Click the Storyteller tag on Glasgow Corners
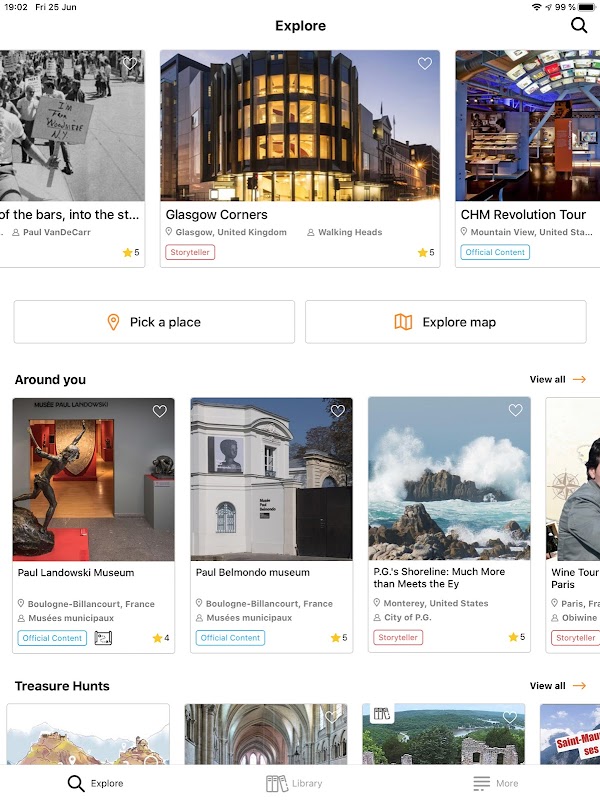600x800 pixels. click(190, 253)
